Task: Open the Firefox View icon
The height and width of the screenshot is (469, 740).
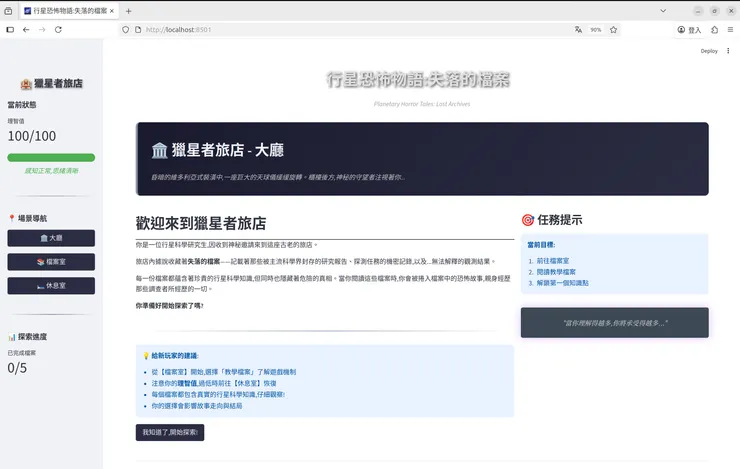Action: pyautogui.click(x=8, y=10)
